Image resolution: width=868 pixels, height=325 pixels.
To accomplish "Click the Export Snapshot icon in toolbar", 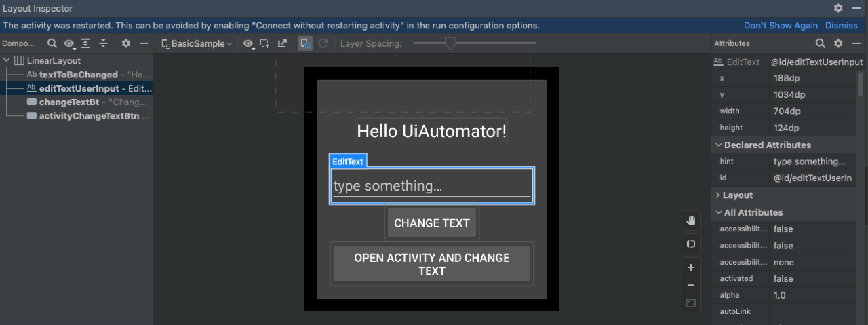I will (282, 43).
